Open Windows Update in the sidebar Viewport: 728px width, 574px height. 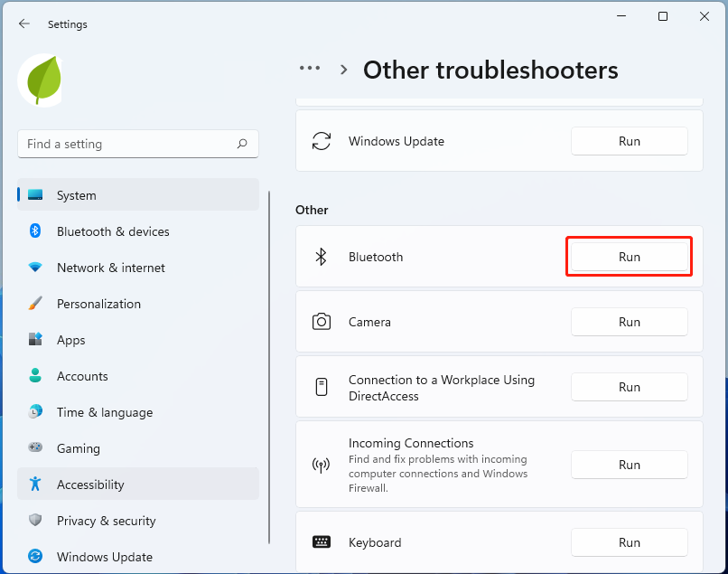tap(138, 556)
